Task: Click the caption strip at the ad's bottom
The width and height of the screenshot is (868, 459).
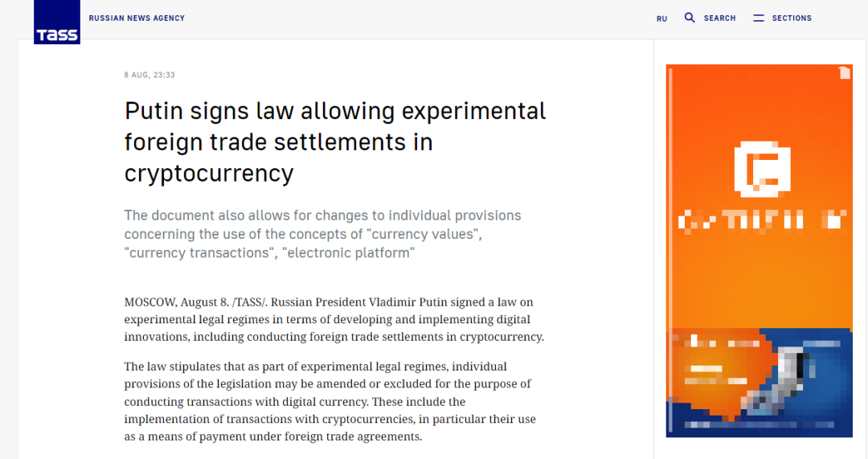Action: [x=759, y=424]
